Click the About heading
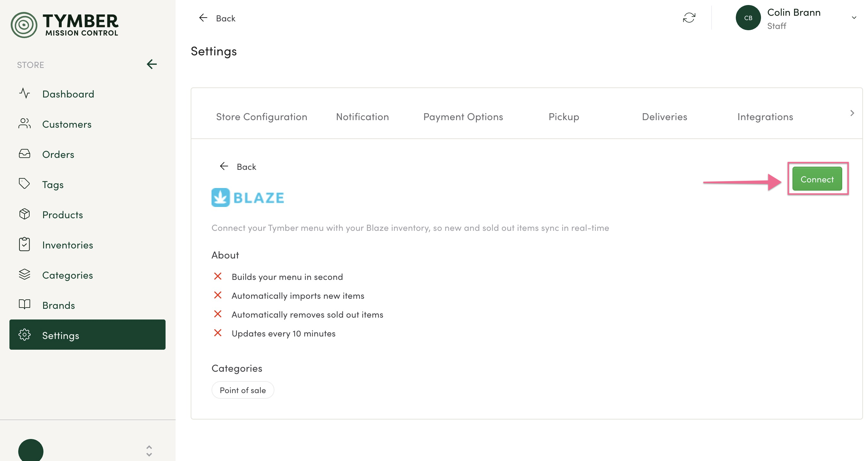The image size is (868, 461). 225,255
